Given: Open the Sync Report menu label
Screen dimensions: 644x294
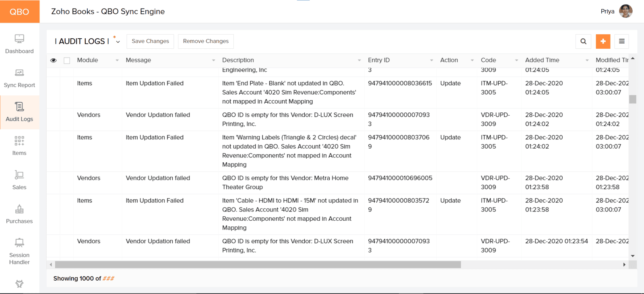Looking at the screenshot, I should point(19,85).
